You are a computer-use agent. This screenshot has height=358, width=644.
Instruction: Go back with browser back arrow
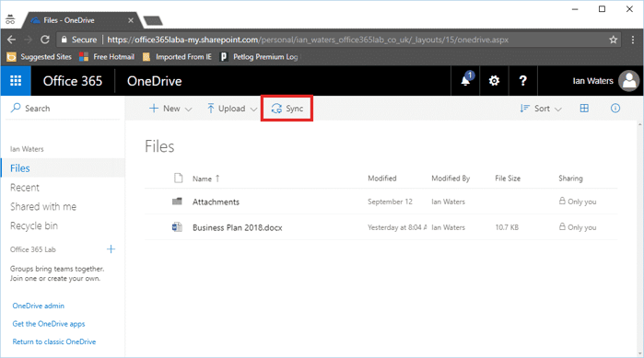(11, 40)
